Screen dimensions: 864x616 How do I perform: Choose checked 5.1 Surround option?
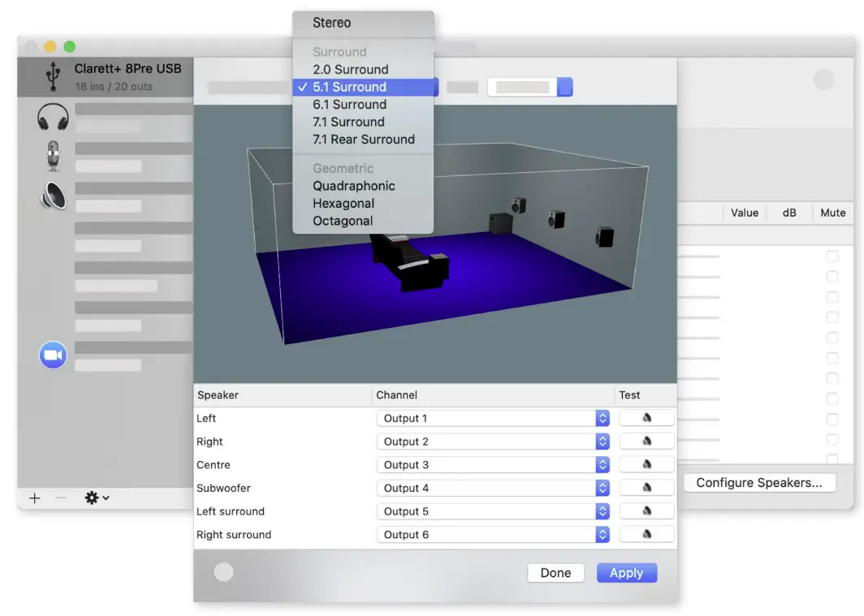pos(363,87)
